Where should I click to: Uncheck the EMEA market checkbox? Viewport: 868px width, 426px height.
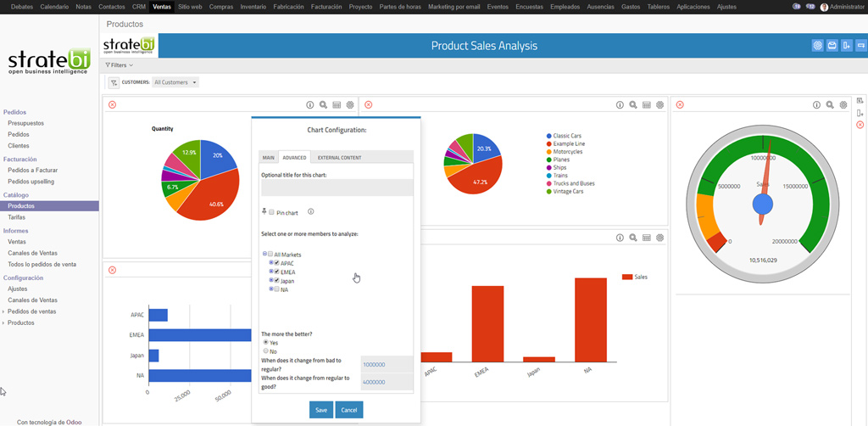pos(277,272)
